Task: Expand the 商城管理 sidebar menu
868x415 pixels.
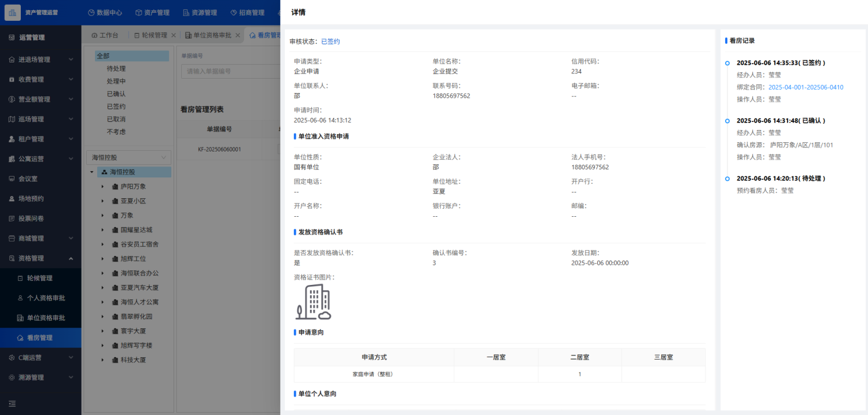Action: [x=41, y=238]
